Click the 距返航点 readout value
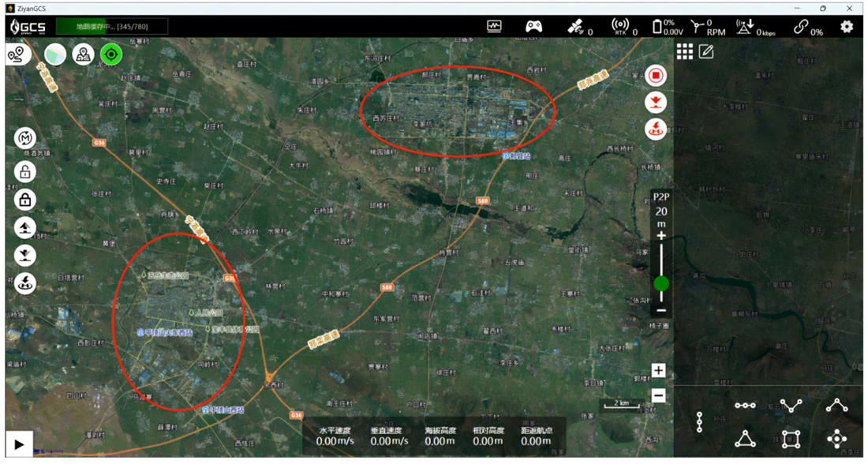Image resolution: width=868 pixels, height=464 pixels. (x=536, y=441)
